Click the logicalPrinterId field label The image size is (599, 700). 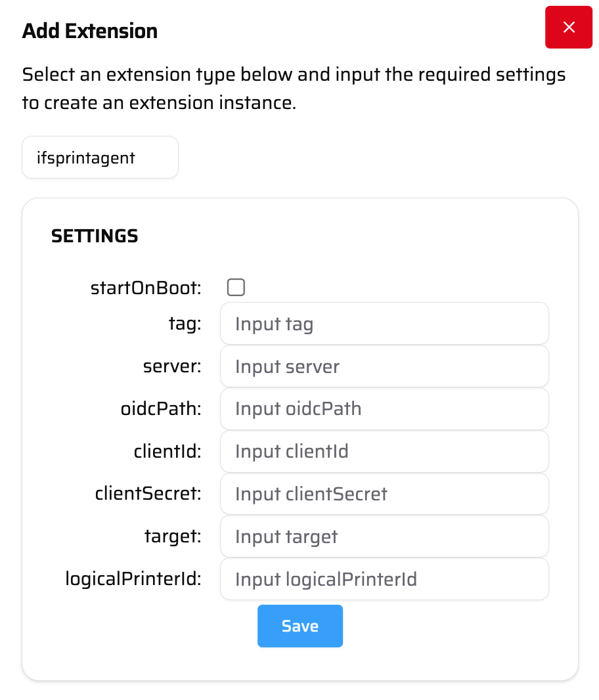click(x=133, y=579)
